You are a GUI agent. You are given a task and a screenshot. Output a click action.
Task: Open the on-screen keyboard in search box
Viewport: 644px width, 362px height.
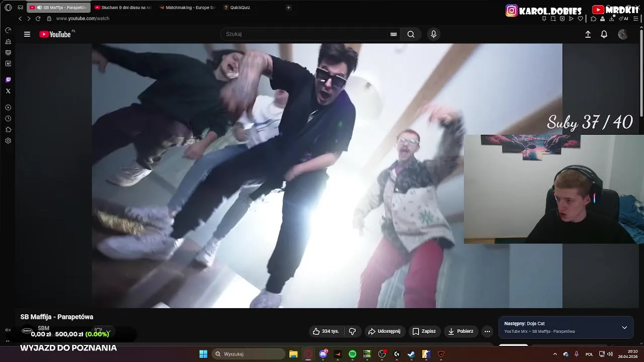(x=393, y=34)
